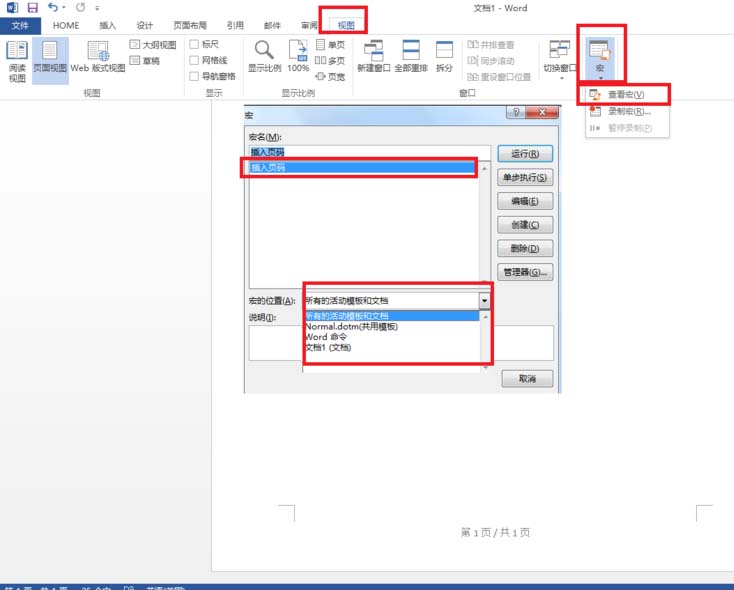Click the page footer text 第1页/共1页
Image resolution: width=734 pixels, height=590 pixels.
click(495, 532)
